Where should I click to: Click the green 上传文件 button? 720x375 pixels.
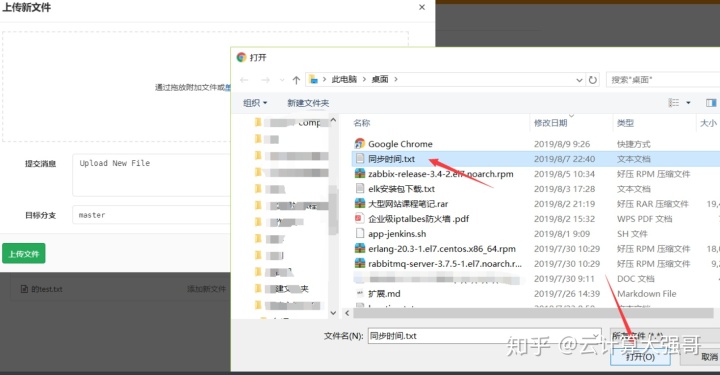(x=24, y=253)
